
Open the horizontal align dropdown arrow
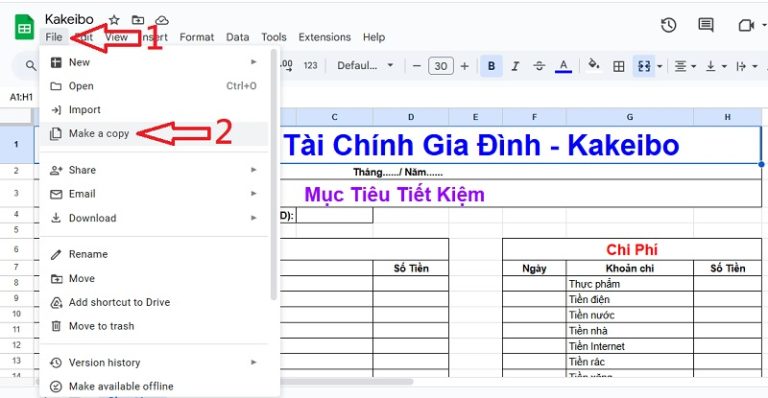pos(693,66)
